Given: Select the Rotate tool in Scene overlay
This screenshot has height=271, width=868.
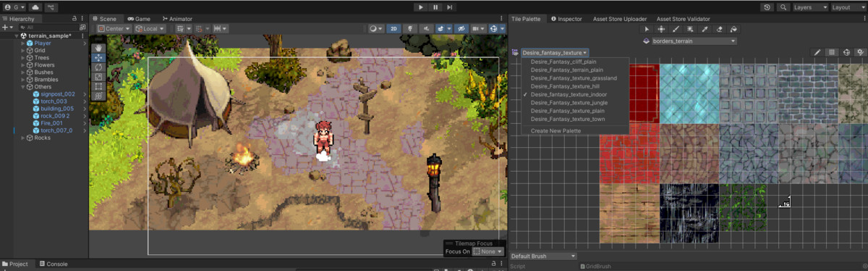Looking at the screenshot, I should coord(98,67).
